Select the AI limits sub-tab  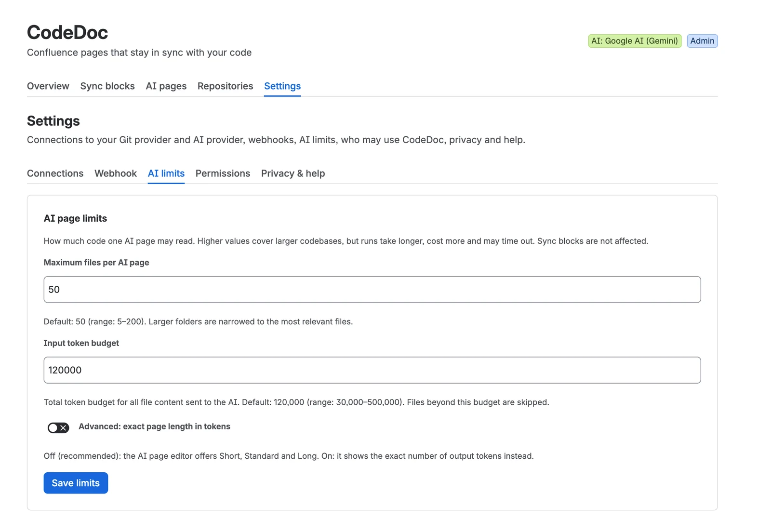tap(166, 173)
